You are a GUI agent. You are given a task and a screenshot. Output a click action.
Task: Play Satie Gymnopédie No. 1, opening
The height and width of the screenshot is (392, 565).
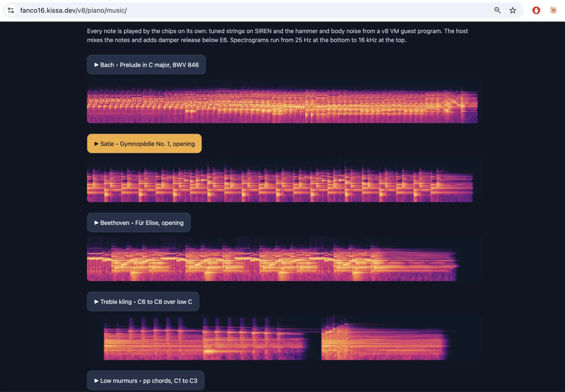click(144, 144)
